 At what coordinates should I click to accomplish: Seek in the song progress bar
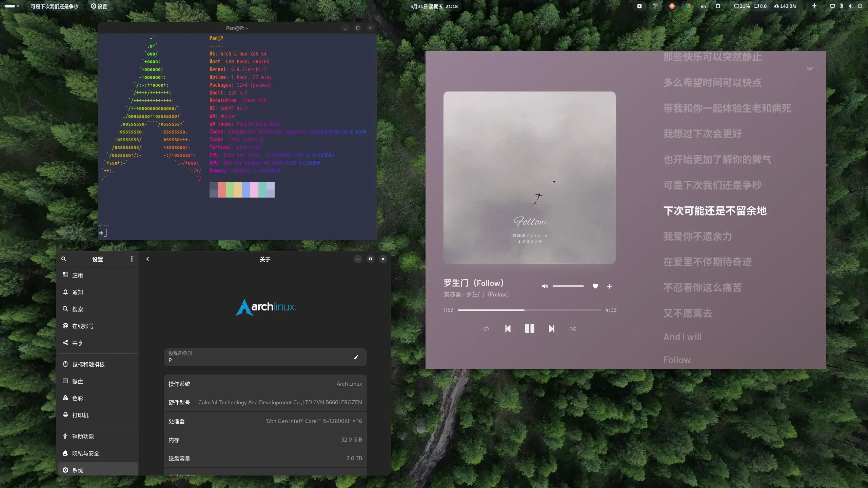529,310
